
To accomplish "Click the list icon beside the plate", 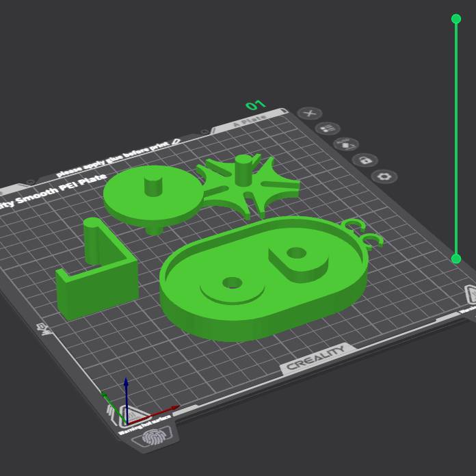I will pyautogui.click(x=328, y=129).
